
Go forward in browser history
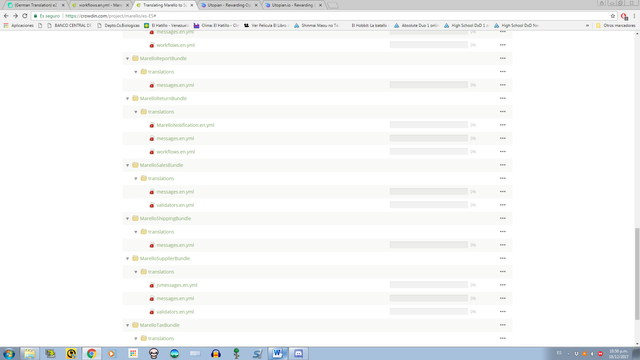pos(16,16)
